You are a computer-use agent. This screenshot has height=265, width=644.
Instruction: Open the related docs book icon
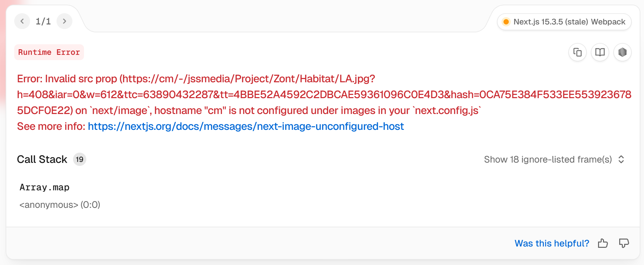click(x=600, y=52)
